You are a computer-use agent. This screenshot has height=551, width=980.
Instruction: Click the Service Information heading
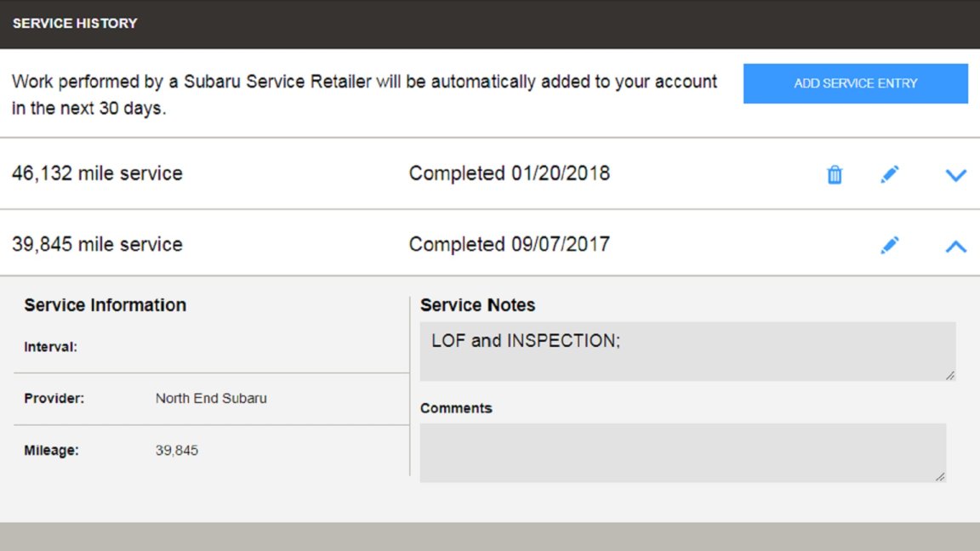pyautogui.click(x=105, y=305)
